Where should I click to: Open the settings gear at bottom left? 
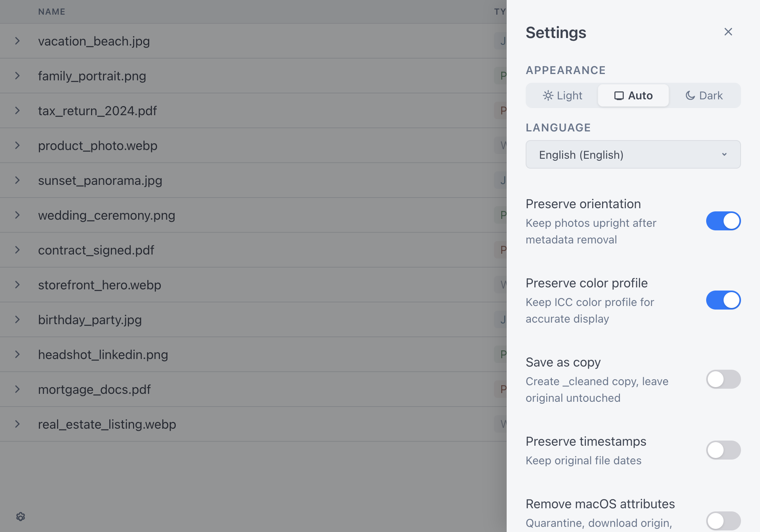(x=20, y=517)
